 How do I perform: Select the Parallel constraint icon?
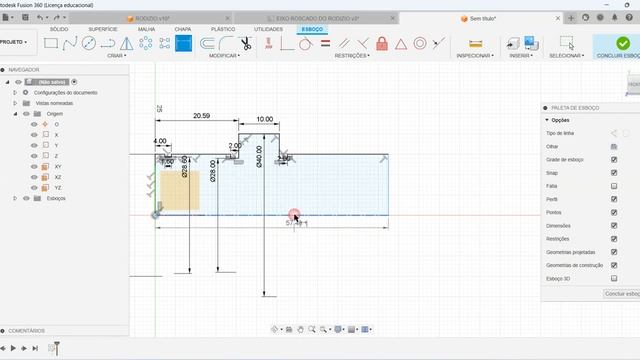(x=344, y=43)
